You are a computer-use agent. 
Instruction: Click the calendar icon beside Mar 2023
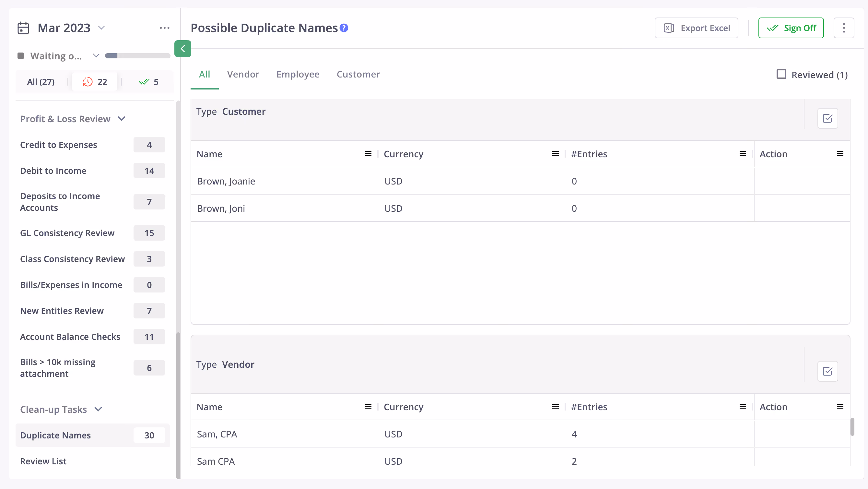pyautogui.click(x=23, y=28)
